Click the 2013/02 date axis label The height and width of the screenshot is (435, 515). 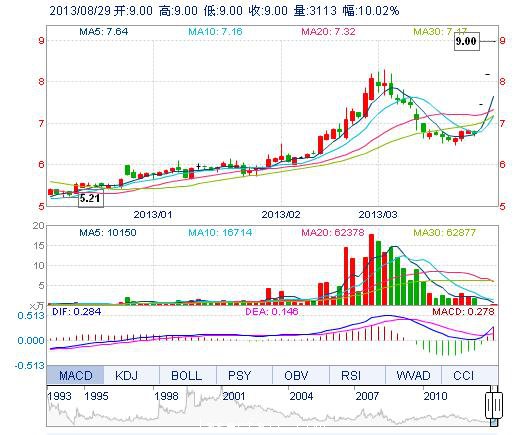coord(281,214)
